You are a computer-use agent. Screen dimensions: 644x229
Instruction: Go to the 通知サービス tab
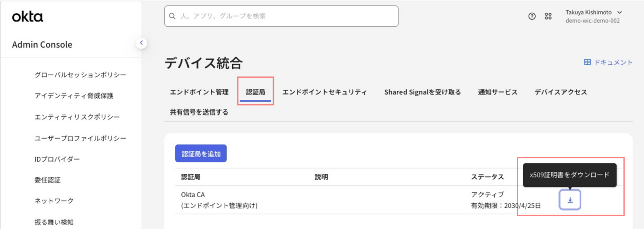pos(498,92)
